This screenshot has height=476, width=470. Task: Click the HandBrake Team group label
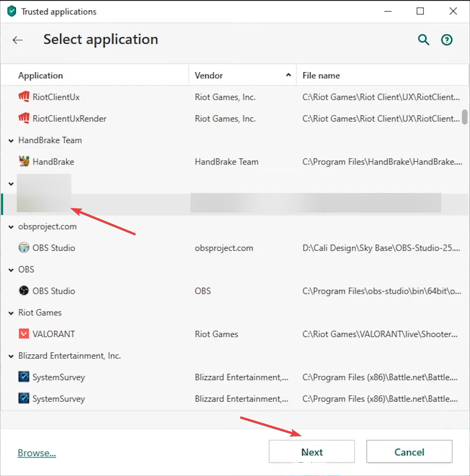pos(50,140)
